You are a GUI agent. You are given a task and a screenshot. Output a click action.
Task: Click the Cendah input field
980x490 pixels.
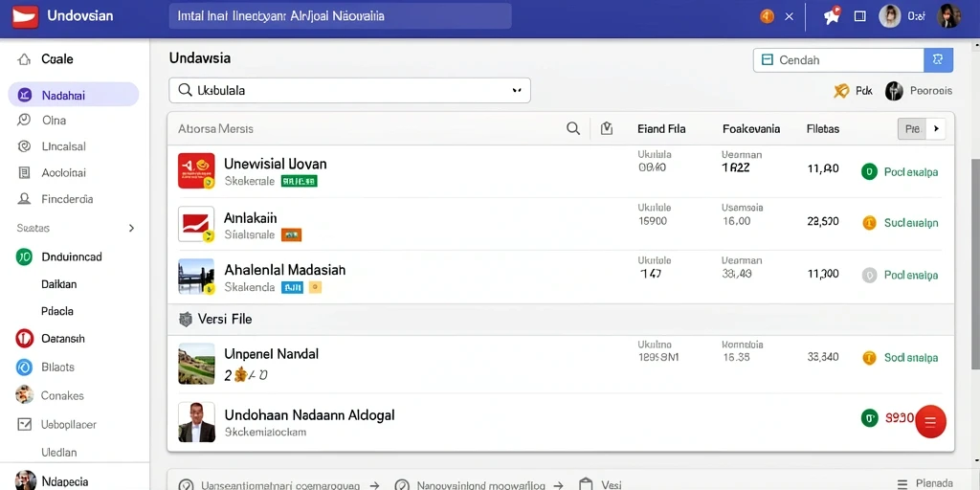(x=838, y=60)
